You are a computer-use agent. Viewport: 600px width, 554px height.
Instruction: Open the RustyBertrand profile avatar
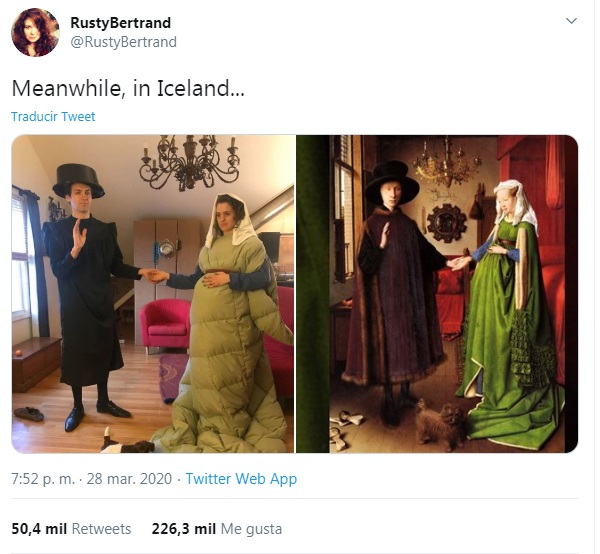click(36, 32)
